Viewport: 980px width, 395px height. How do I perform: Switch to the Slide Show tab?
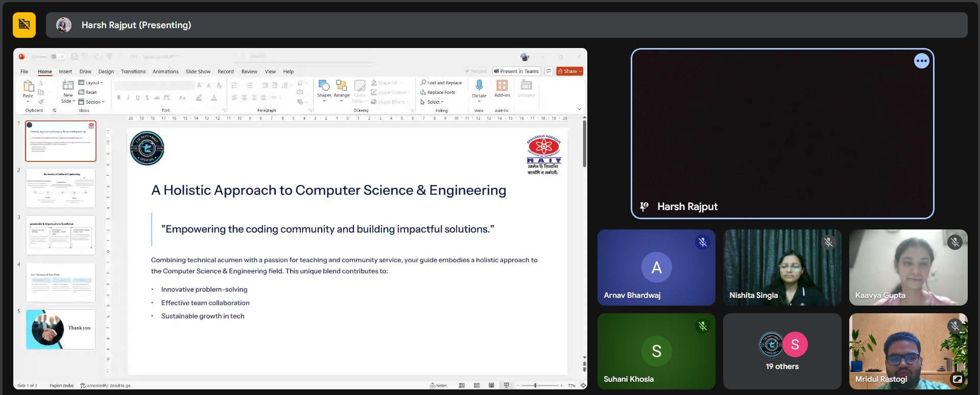click(198, 72)
